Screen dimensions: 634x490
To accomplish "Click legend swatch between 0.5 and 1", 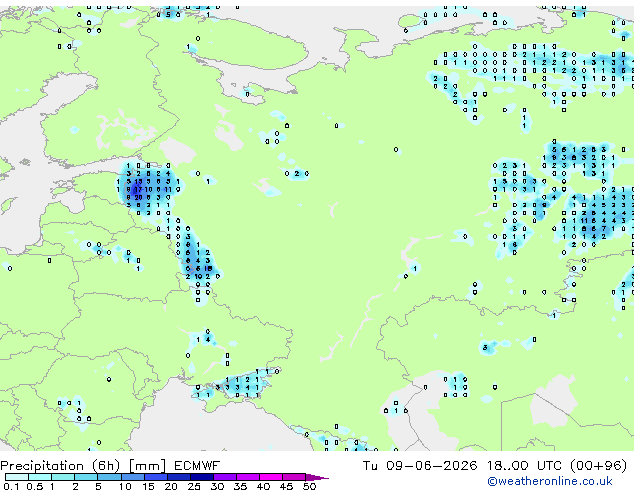I will (40, 477).
